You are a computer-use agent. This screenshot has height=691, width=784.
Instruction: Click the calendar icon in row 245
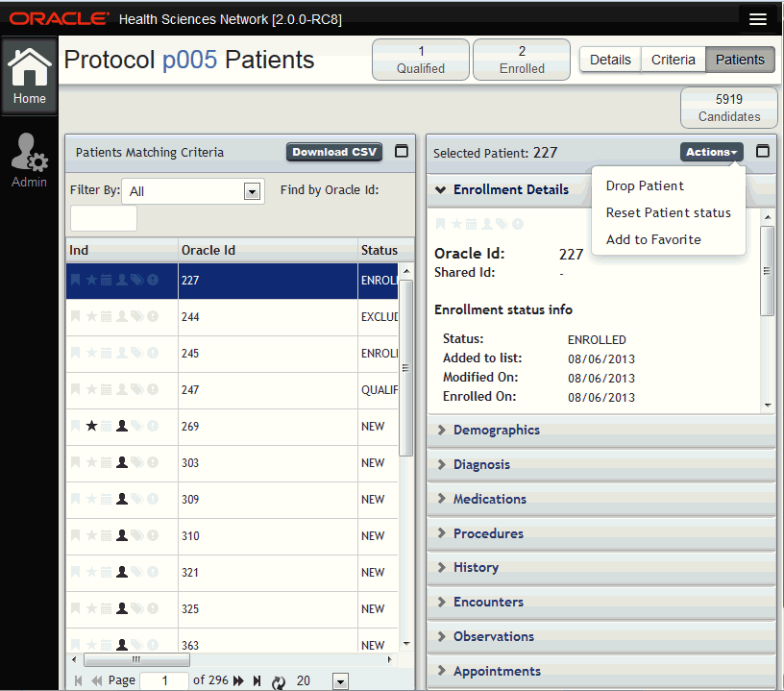(x=106, y=353)
